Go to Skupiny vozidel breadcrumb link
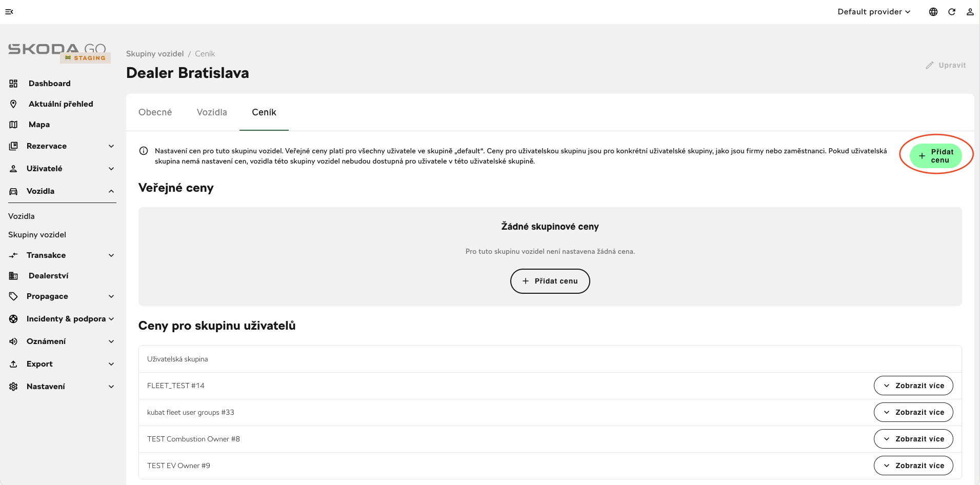 coord(155,54)
